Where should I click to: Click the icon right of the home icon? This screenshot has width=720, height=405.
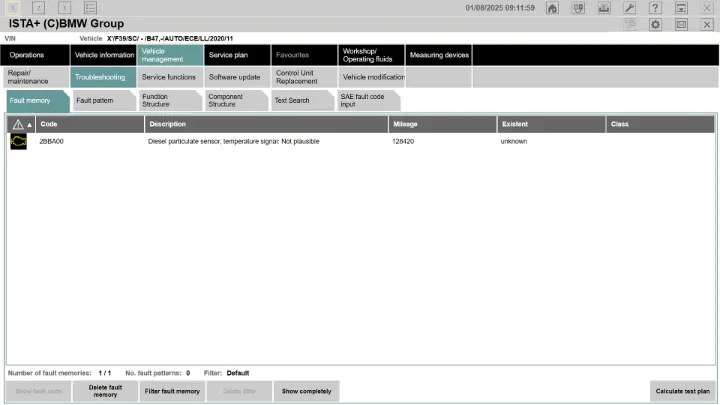point(578,8)
